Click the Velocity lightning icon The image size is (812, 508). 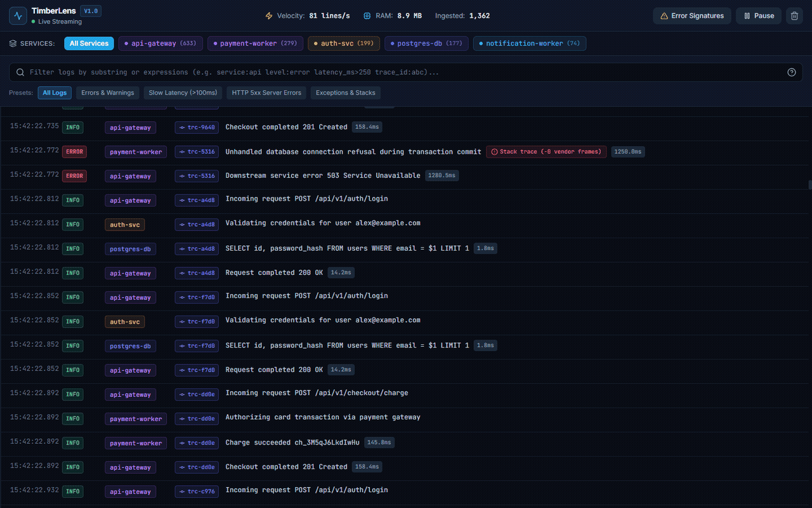pyautogui.click(x=269, y=16)
